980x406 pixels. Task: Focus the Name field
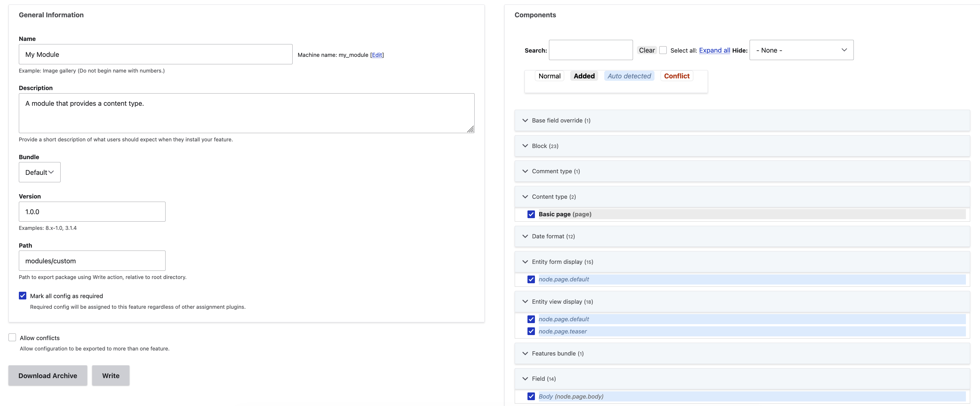point(156,54)
